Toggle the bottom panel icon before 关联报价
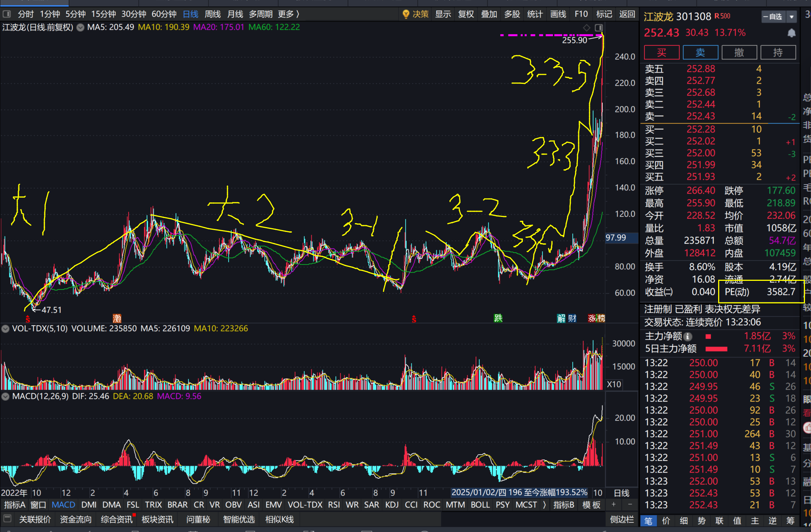811x532 pixels. 6,518
